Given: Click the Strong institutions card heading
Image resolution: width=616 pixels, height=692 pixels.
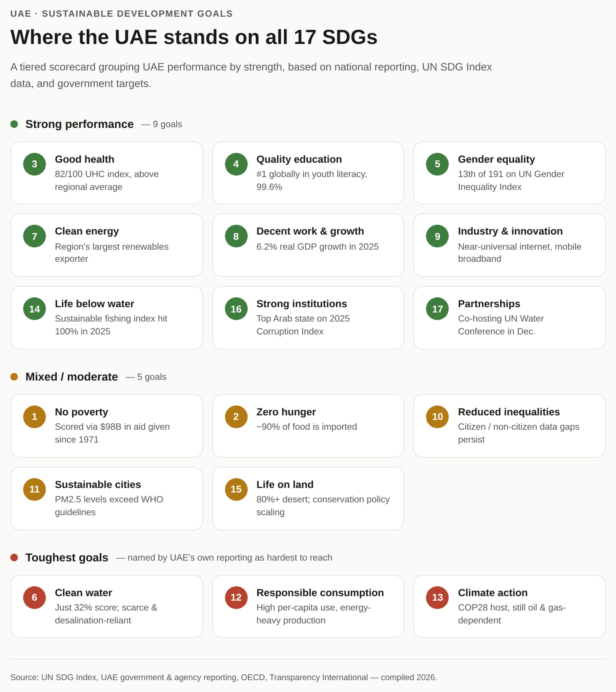Looking at the screenshot, I should click(x=301, y=304).
